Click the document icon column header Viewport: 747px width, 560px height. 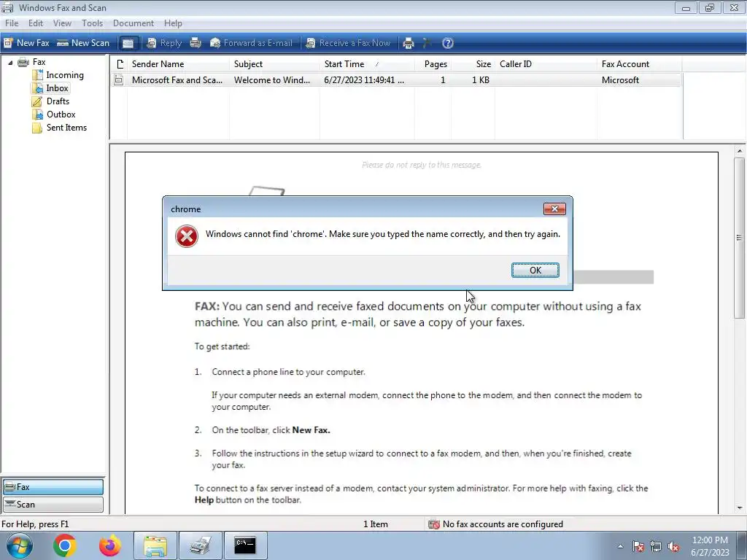(x=120, y=64)
